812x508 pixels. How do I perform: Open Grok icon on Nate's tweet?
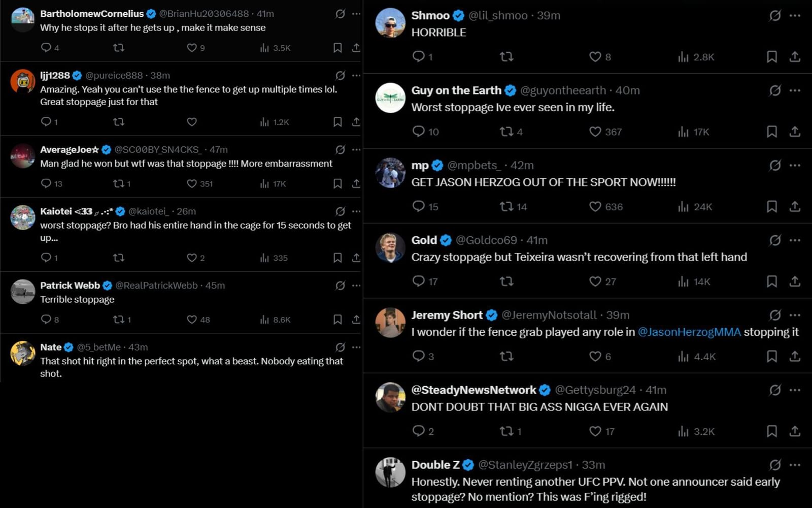tap(340, 347)
